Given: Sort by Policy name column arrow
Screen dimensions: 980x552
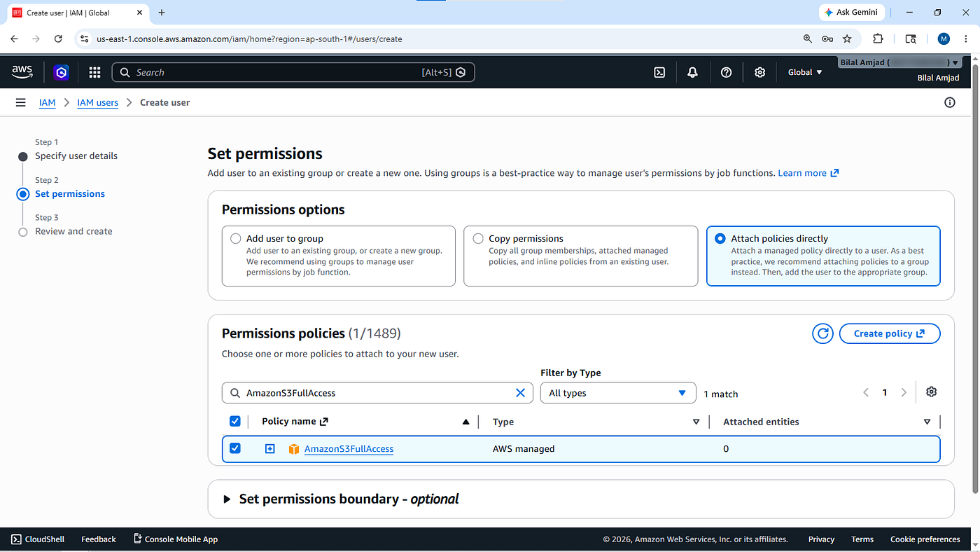Looking at the screenshot, I should click(465, 422).
